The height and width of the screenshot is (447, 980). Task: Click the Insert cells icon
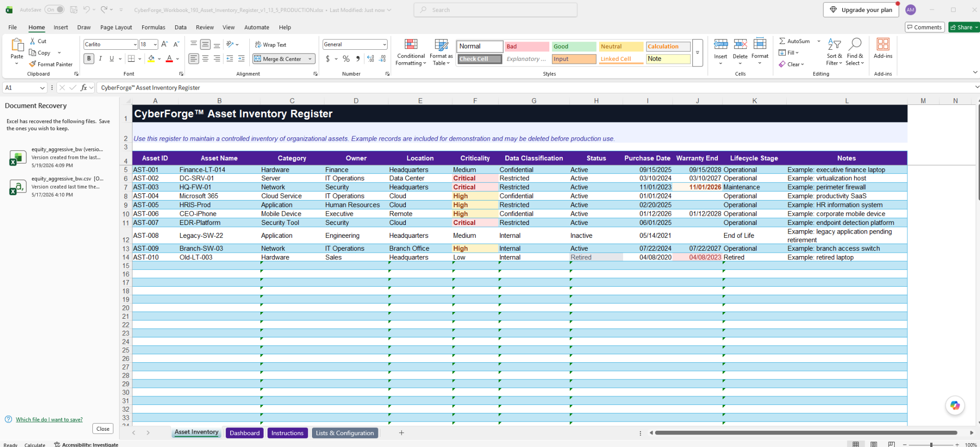721,44
